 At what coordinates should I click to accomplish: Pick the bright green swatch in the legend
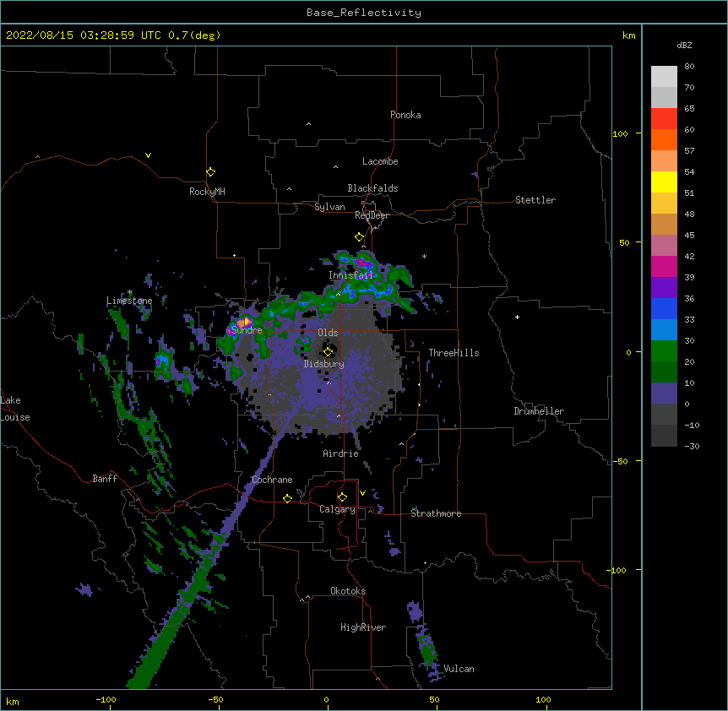point(664,351)
